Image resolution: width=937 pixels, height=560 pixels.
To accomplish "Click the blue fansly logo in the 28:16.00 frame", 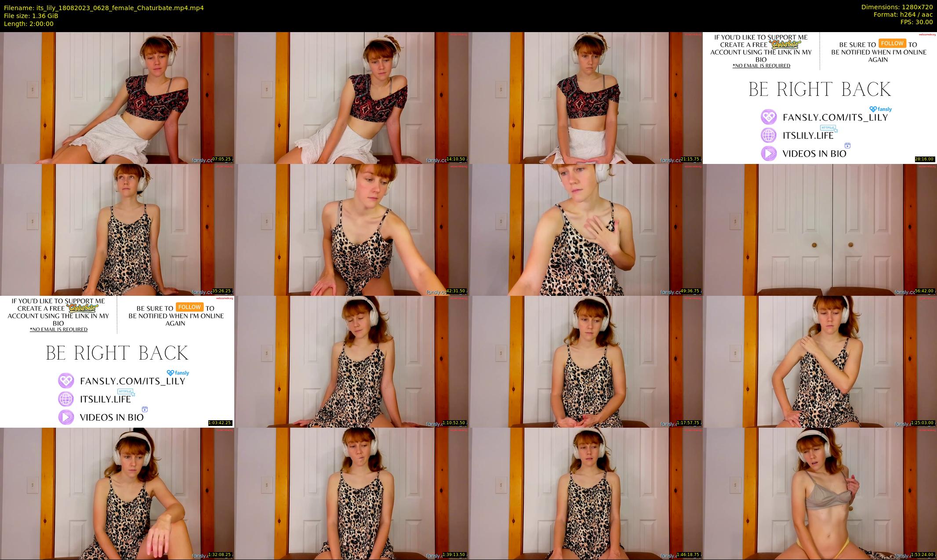I will click(x=880, y=109).
